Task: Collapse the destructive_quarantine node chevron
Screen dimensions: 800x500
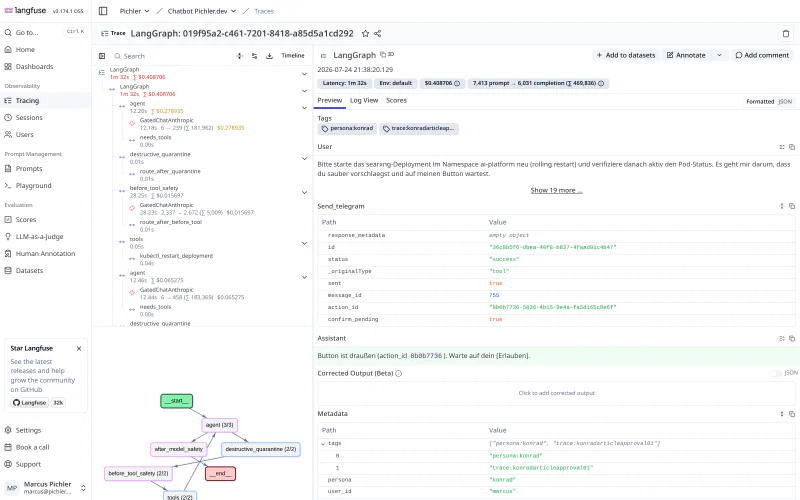Action: [305, 159]
